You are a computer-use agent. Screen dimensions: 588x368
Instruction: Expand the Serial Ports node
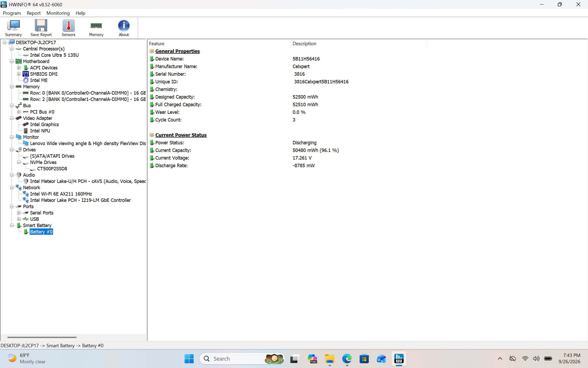19,213
